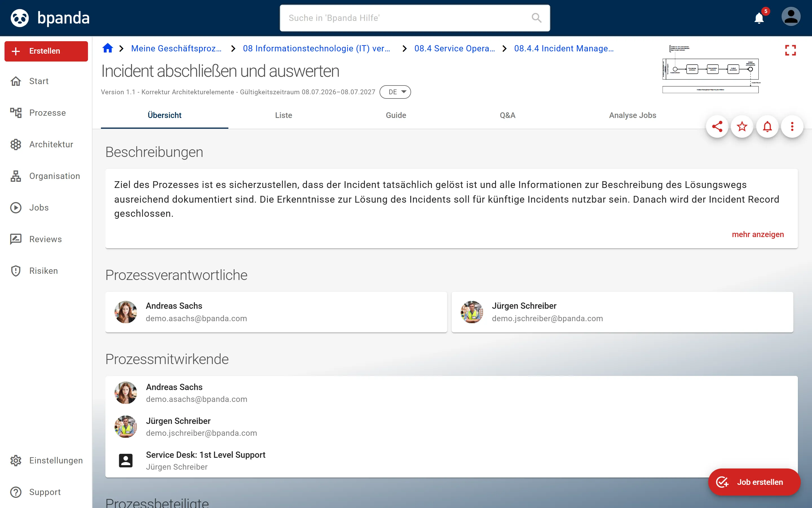Open Support in the sidebar
The height and width of the screenshot is (508, 812).
(x=46, y=492)
